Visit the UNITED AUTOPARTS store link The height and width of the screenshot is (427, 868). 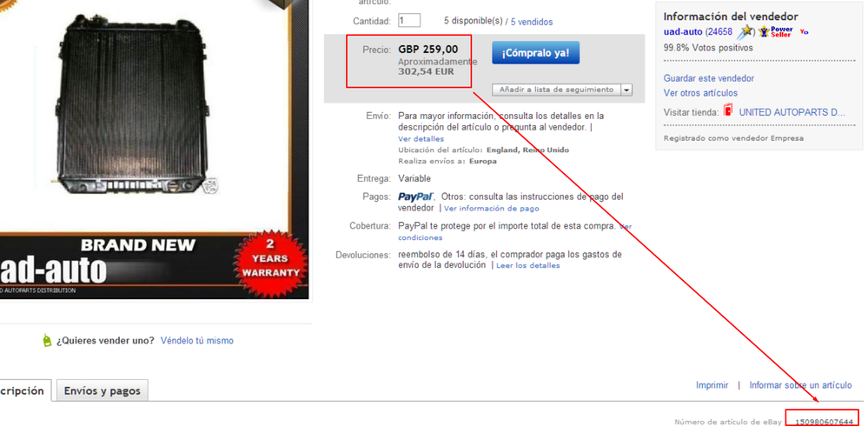pos(792,112)
